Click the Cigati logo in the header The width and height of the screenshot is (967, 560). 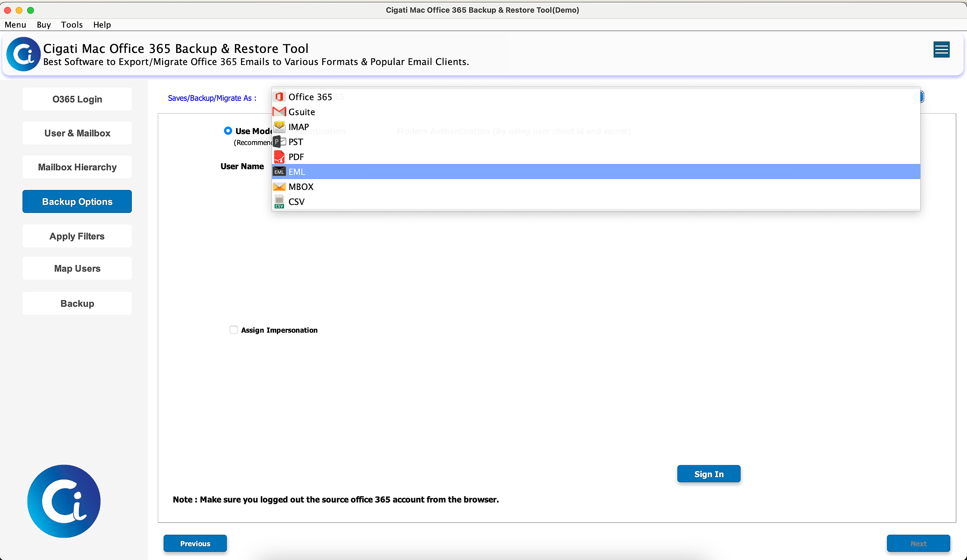23,54
